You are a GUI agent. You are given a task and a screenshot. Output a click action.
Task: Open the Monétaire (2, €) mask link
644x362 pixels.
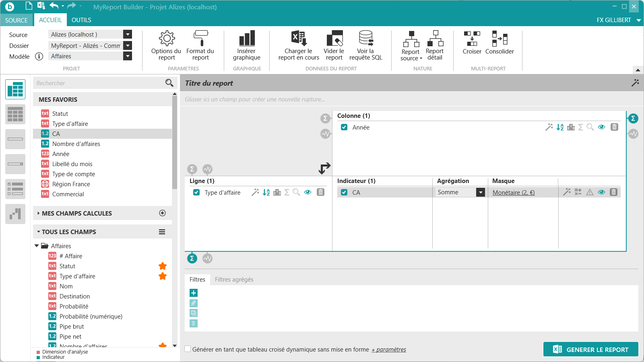(x=514, y=193)
